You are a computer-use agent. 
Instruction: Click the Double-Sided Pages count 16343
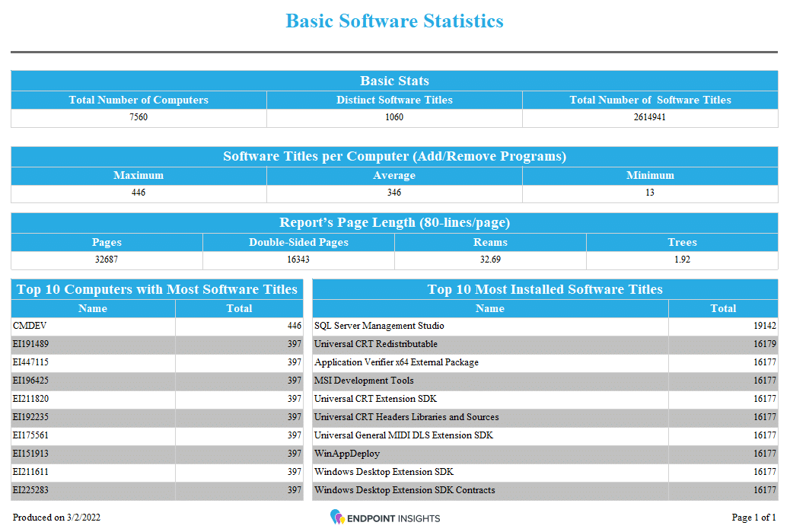point(299,260)
